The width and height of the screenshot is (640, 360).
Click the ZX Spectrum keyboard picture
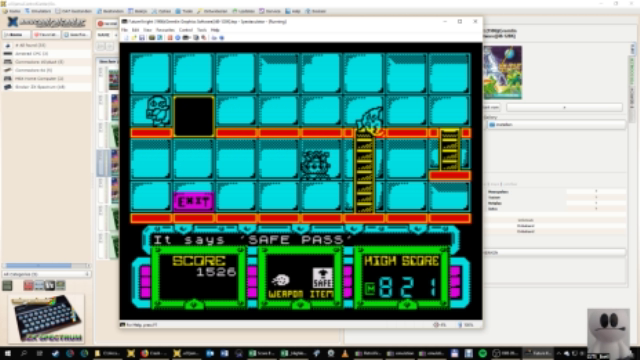tap(46, 318)
